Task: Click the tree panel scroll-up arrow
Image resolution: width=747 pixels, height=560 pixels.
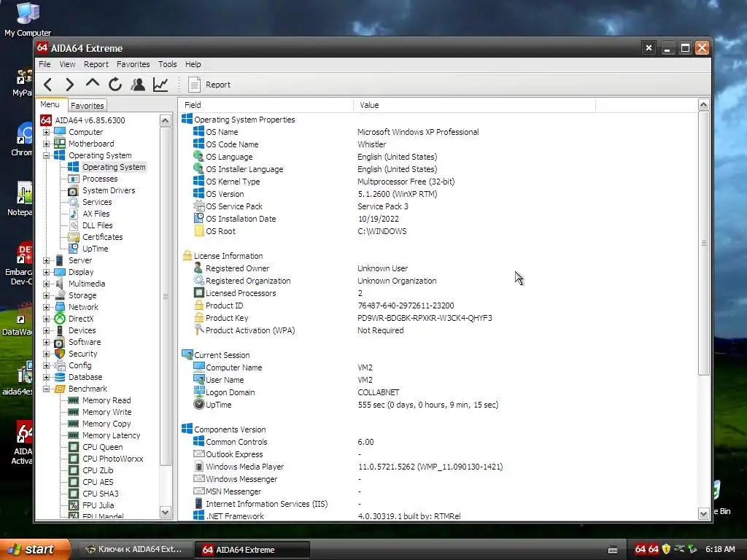Action: (166, 120)
